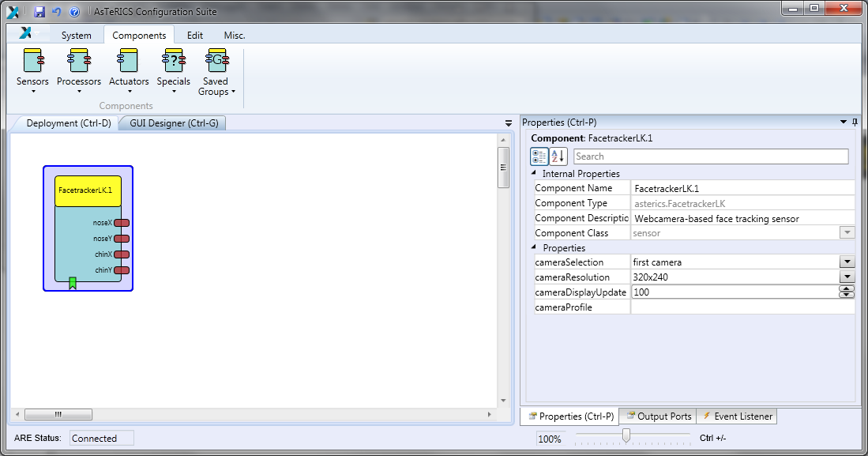Screen dimensions: 868x456
Task: Click canvas scroll up arrow
Action: pyautogui.click(x=503, y=140)
